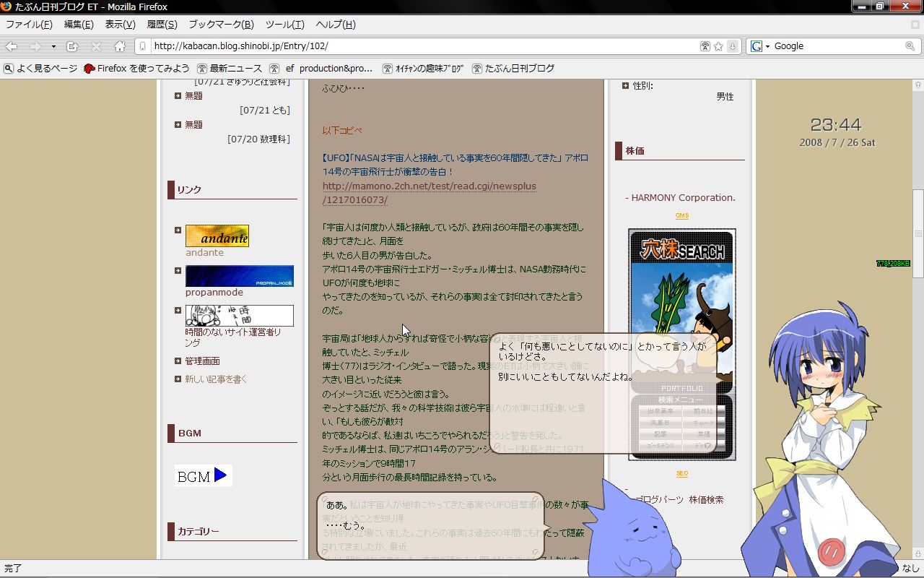Click the 以下コピペ text in the article
The image size is (924, 578).
(x=342, y=131)
